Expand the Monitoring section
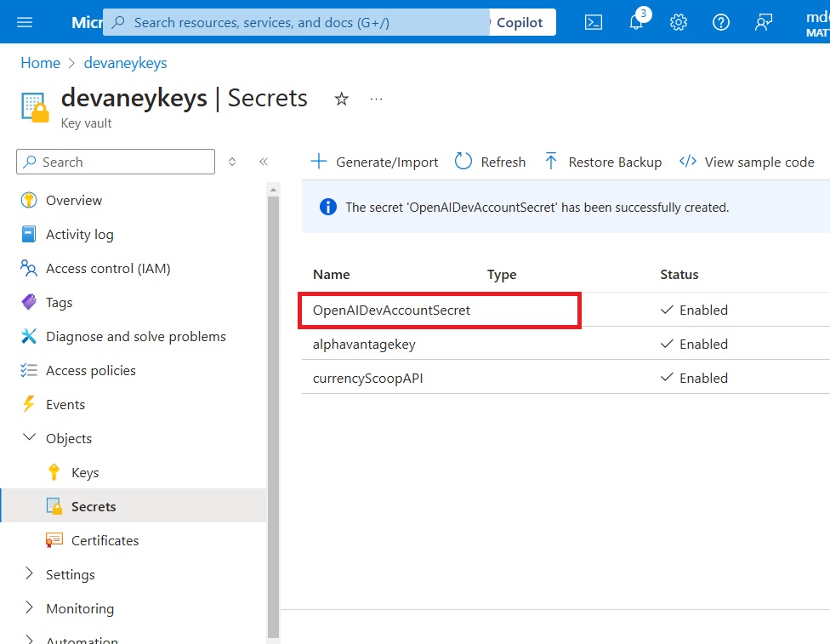The image size is (830, 644). [x=30, y=607]
